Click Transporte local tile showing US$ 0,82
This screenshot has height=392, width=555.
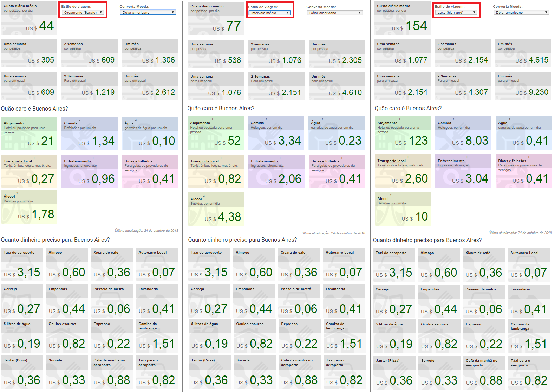tap(216, 171)
